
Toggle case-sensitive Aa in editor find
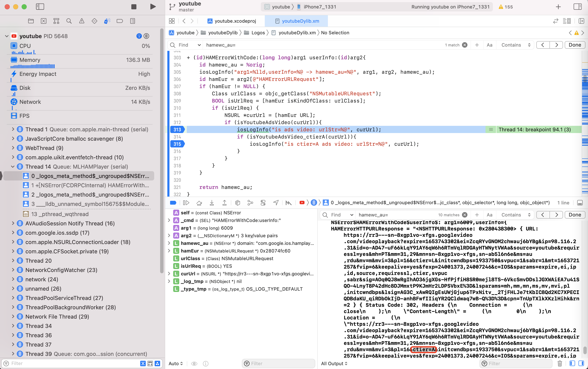(x=490, y=45)
